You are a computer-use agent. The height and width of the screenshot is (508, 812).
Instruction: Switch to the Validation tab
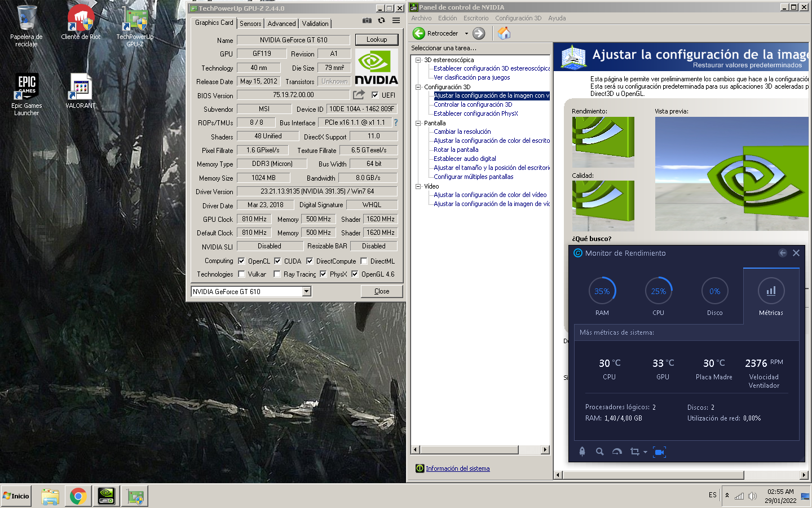tap(315, 24)
